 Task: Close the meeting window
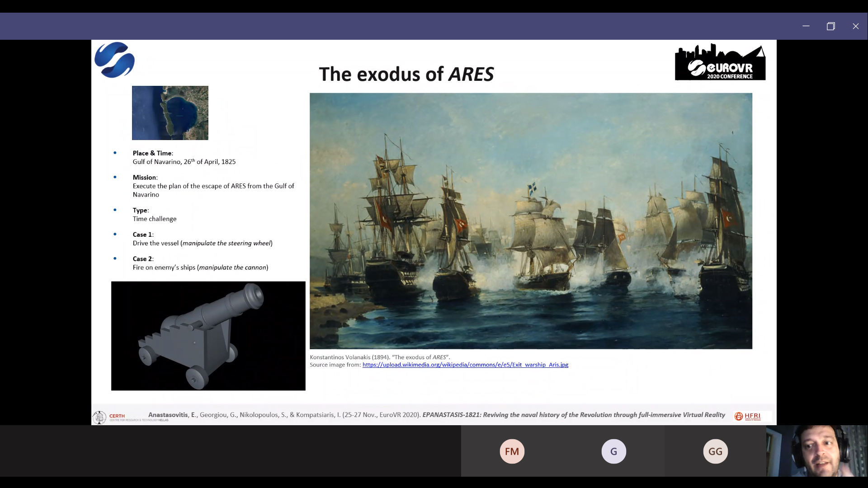855,26
